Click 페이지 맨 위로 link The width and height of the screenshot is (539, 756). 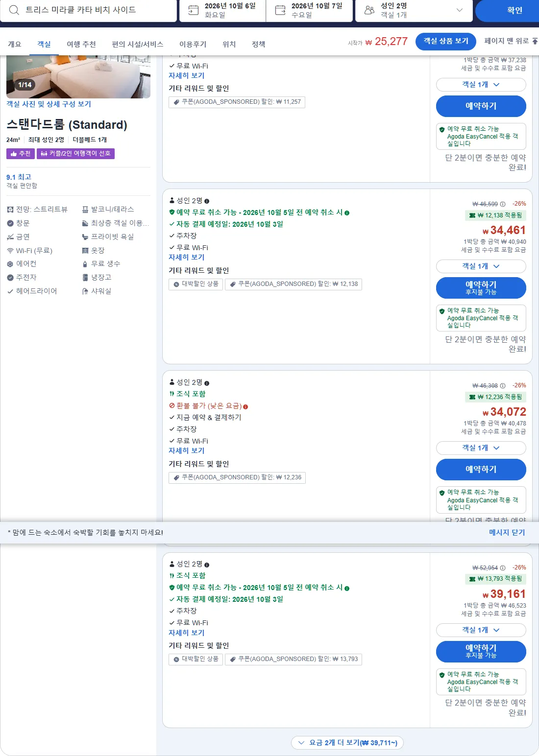tap(511, 41)
